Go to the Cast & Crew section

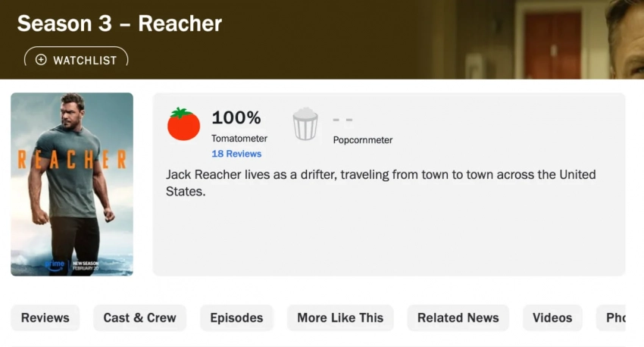[x=139, y=318]
